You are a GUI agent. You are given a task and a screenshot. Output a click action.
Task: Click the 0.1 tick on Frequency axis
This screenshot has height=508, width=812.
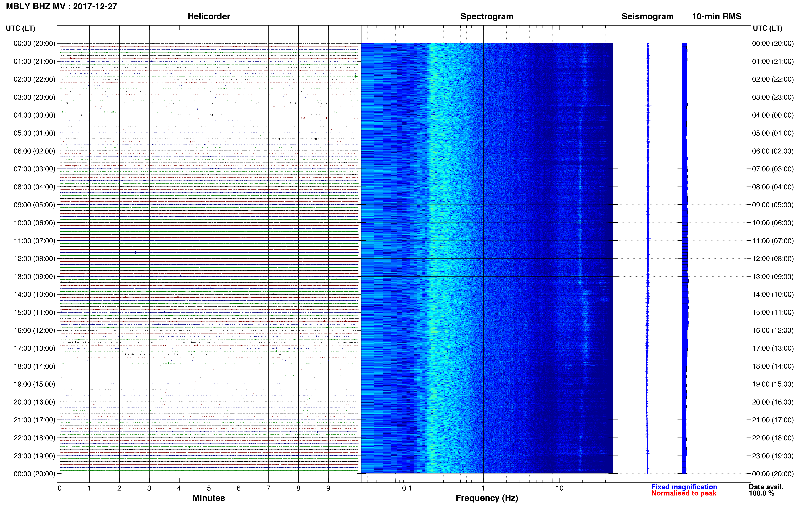click(407, 488)
